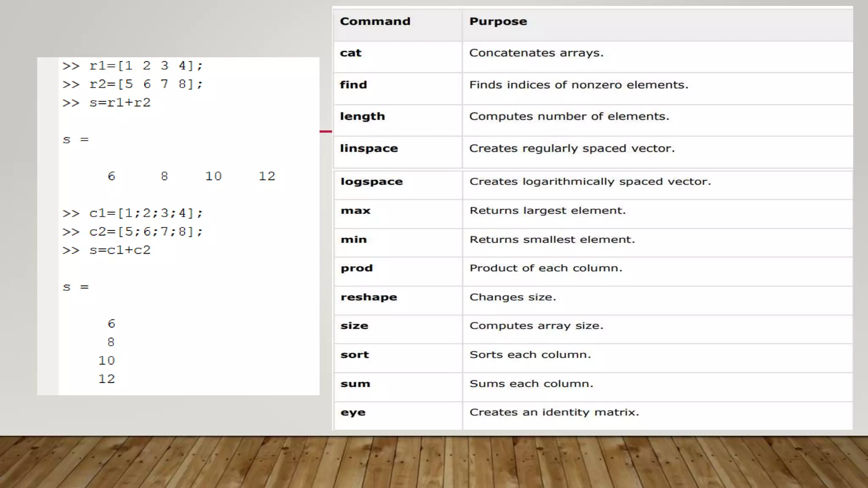The height and width of the screenshot is (488, 868).
Task: Click the 'cat' command cell
Action: coord(351,53)
